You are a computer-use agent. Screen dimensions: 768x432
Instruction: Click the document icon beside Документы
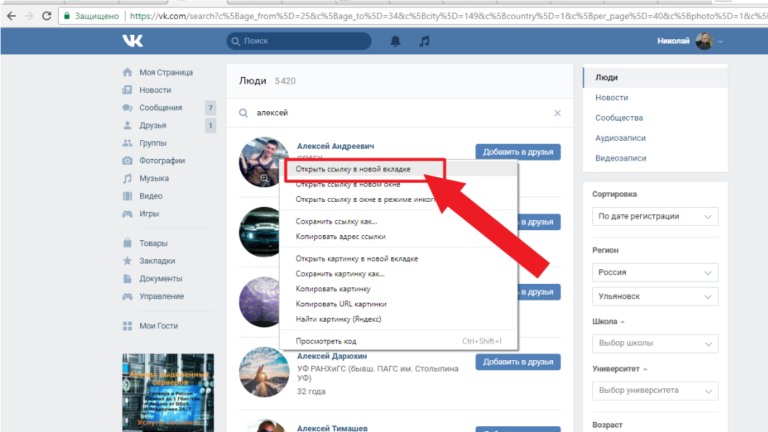click(127, 278)
